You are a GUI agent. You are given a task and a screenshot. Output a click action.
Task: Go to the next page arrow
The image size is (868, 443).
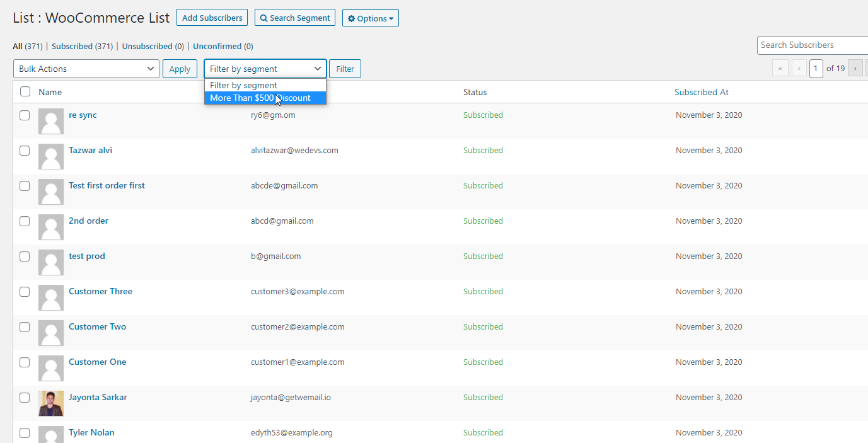pos(855,69)
